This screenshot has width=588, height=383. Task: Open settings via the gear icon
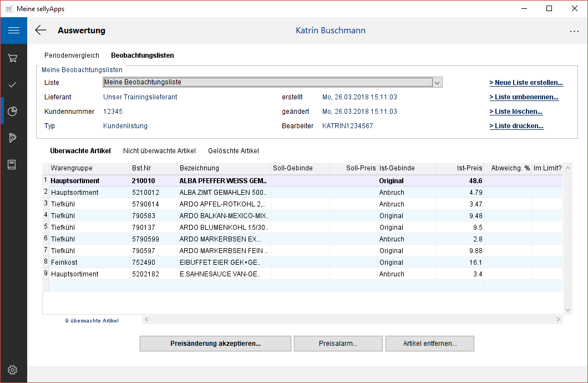click(13, 370)
